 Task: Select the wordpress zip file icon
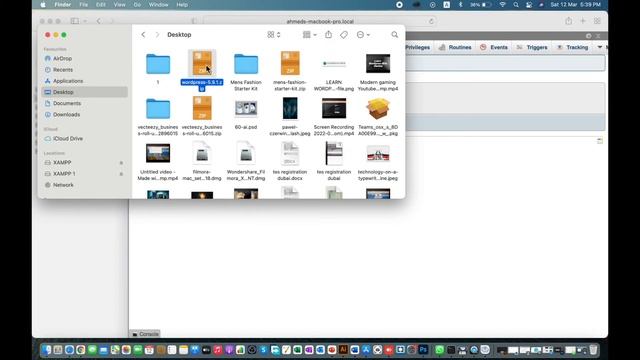[x=202, y=63]
